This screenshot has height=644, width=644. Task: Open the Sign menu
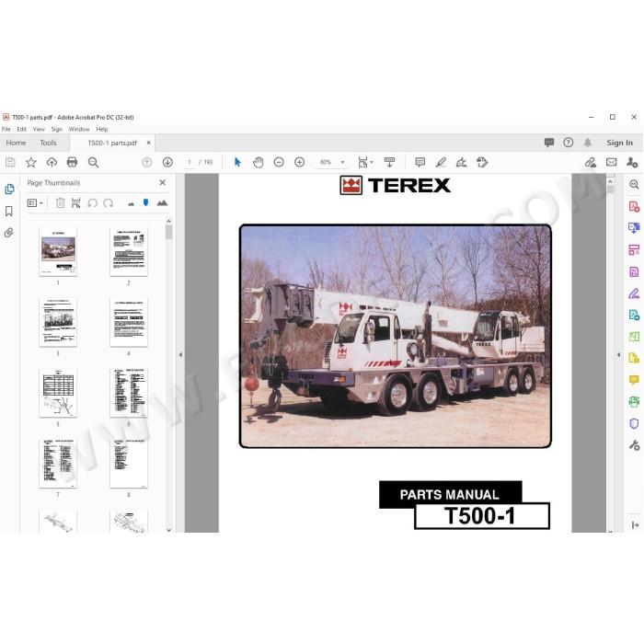[x=56, y=129]
